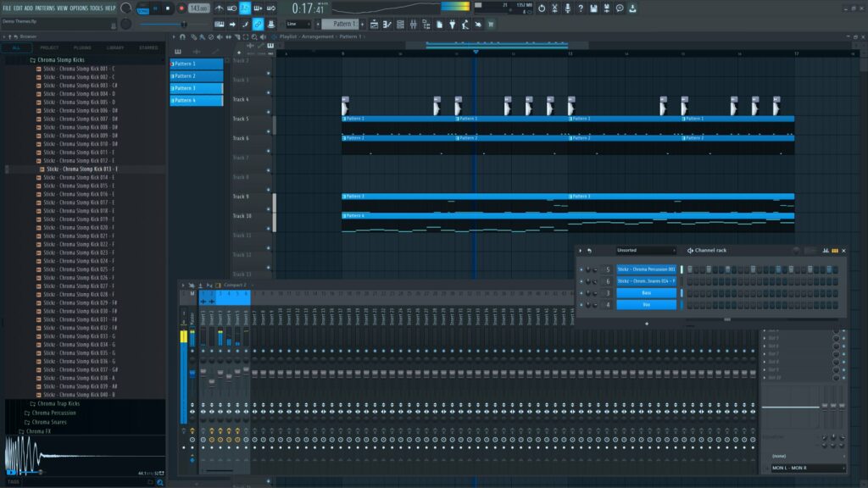Screen dimensions: 868x488
Task: Open the shopping cart content library icon
Action: (x=491, y=25)
